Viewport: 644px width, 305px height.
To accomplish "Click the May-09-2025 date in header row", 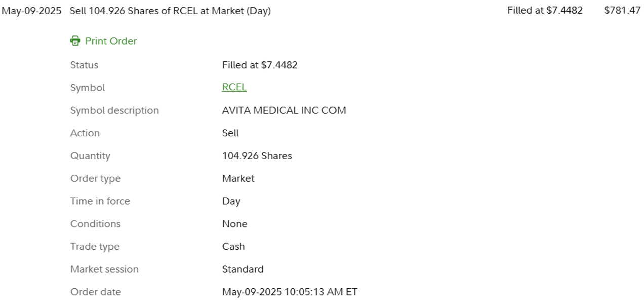I will [x=31, y=11].
